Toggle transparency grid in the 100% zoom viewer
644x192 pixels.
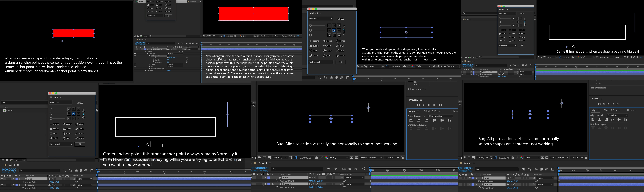click(437, 66)
